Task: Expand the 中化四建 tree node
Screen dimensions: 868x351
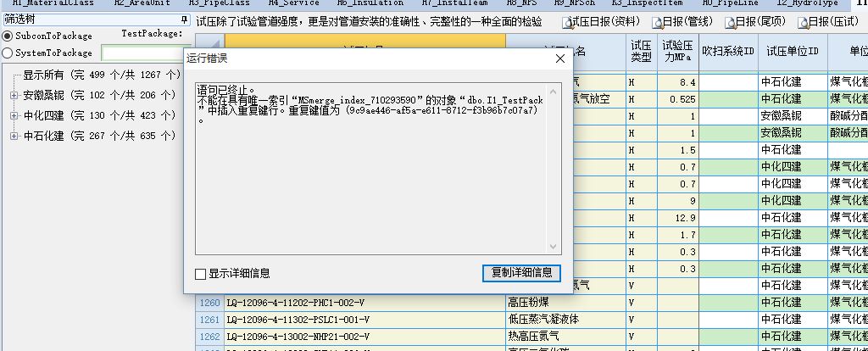Action: [14, 115]
